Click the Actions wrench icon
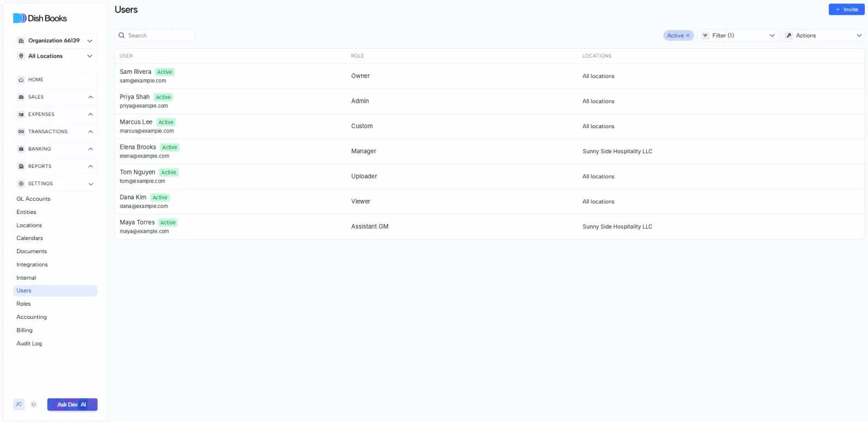 pos(789,35)
